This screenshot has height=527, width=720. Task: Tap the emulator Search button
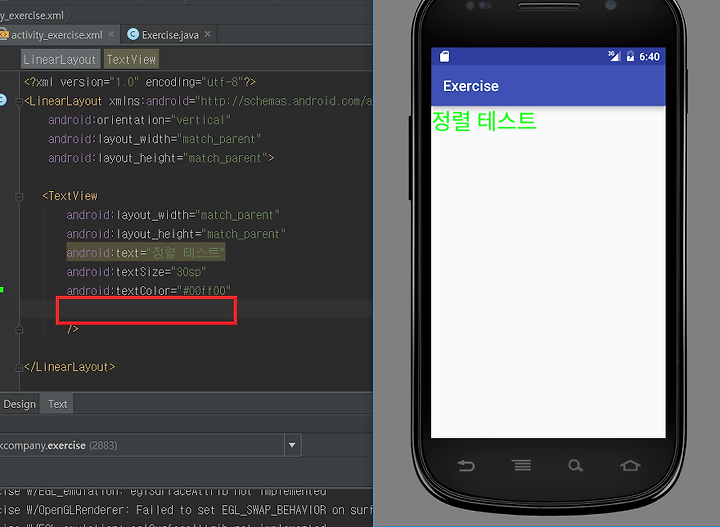coord(575,465)
